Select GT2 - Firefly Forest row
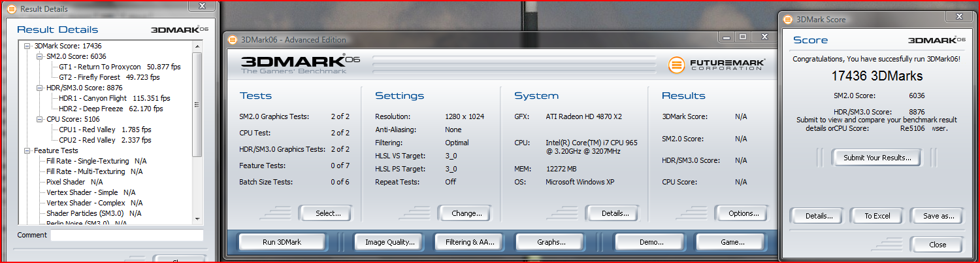Screen dimensions: 980x263 coord(109,77)
